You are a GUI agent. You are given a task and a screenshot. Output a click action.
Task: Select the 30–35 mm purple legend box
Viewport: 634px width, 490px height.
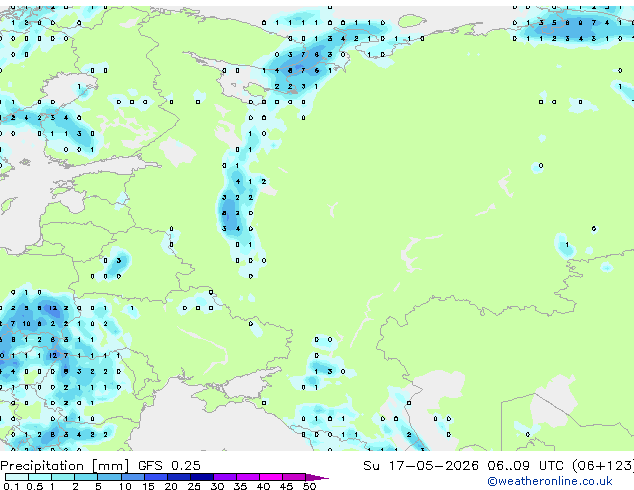coord(224,477)
